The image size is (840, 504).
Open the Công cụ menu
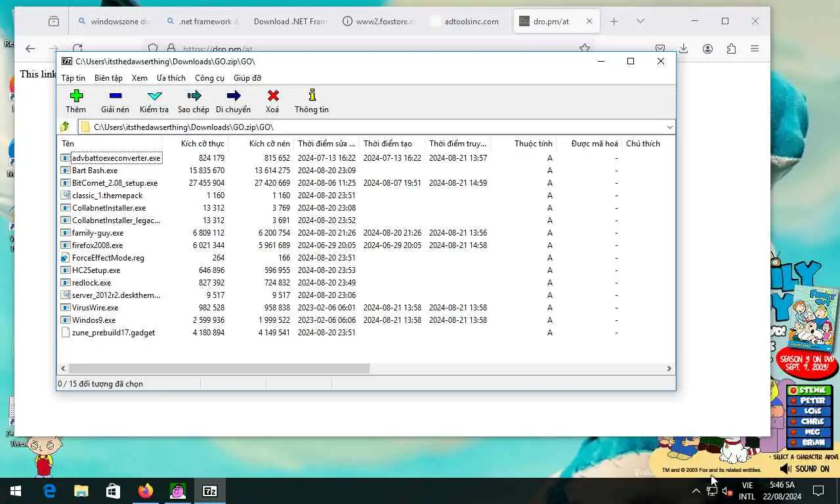209,78
